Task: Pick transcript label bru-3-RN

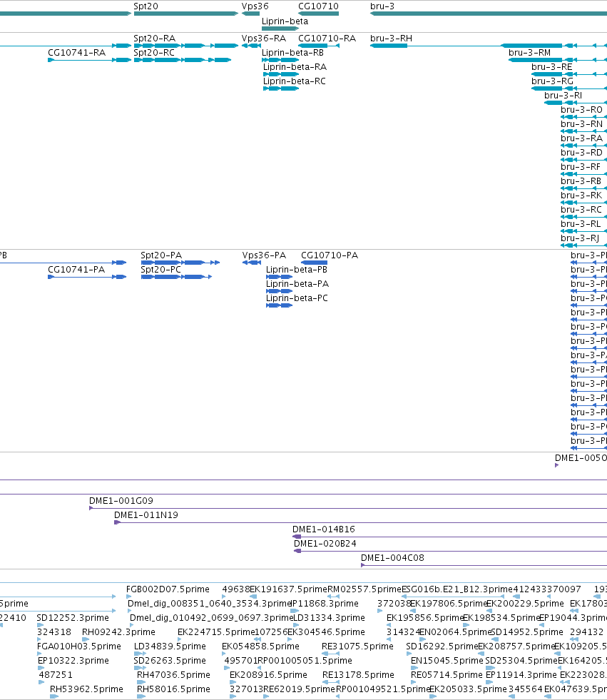Action: tap(581, 124)
